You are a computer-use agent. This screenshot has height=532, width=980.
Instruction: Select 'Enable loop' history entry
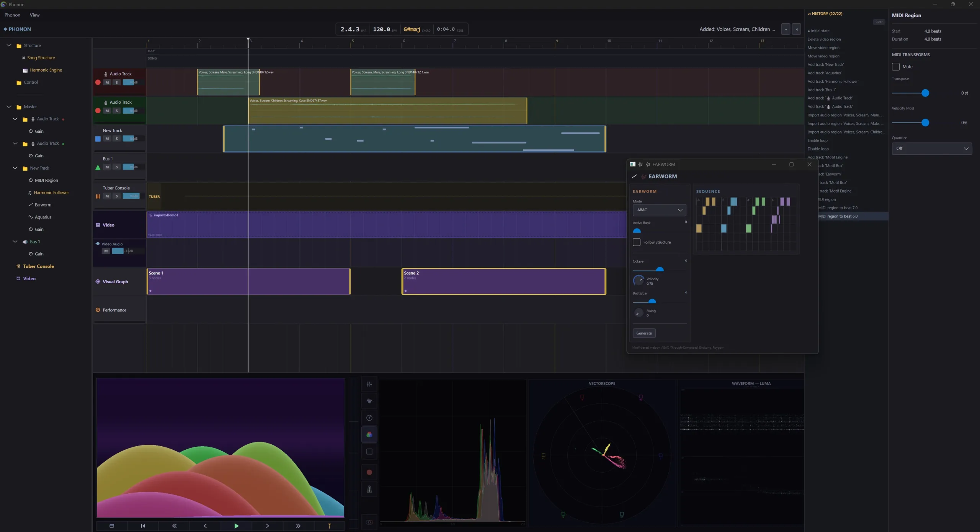tap(818, 140)
